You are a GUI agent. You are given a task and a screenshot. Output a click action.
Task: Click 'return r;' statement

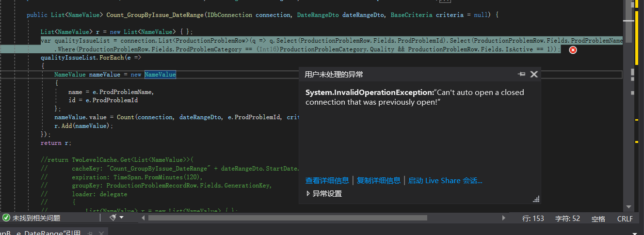[x=56, y=143]
